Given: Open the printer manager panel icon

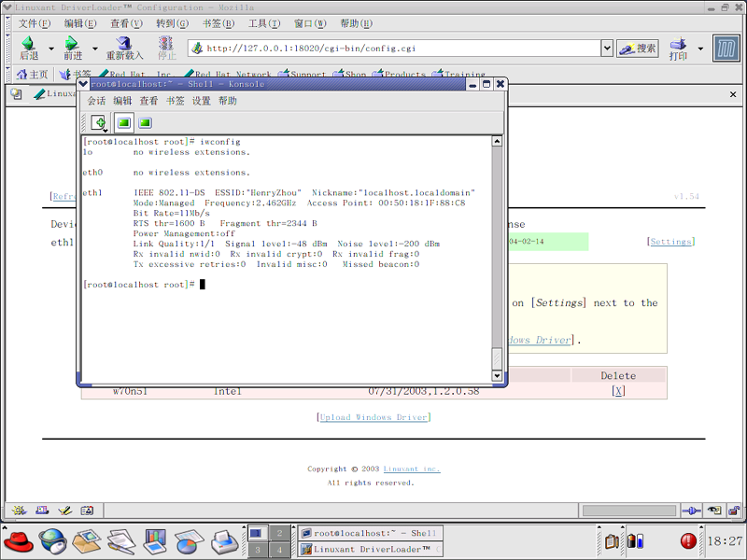Looking at the screenshot, I should tap(224, 542).
